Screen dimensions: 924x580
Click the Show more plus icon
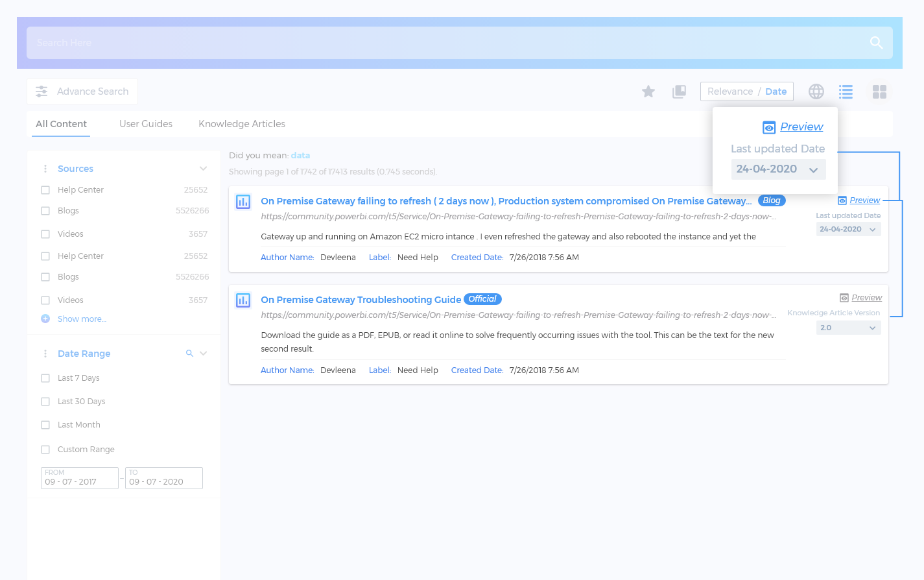45,319
